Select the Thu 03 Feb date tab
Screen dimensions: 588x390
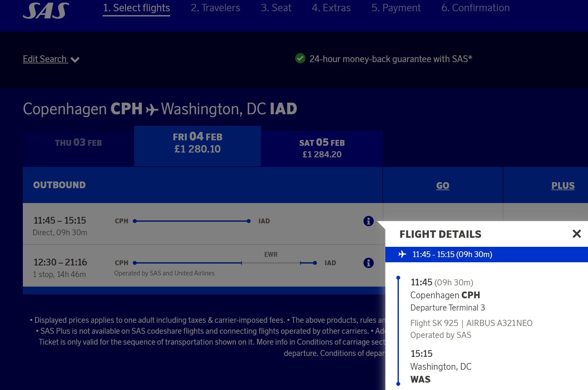pyautogui.click(x=78, y=143)
